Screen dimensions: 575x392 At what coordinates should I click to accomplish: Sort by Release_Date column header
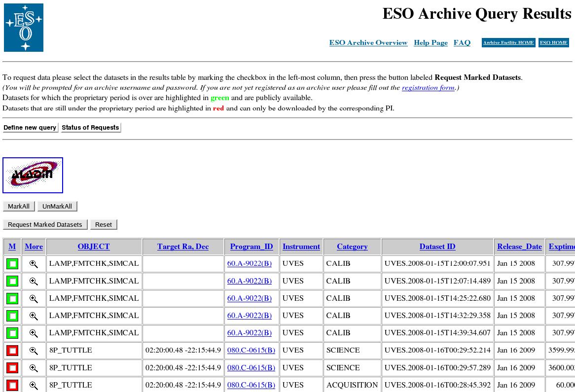[x=519, y=247]
